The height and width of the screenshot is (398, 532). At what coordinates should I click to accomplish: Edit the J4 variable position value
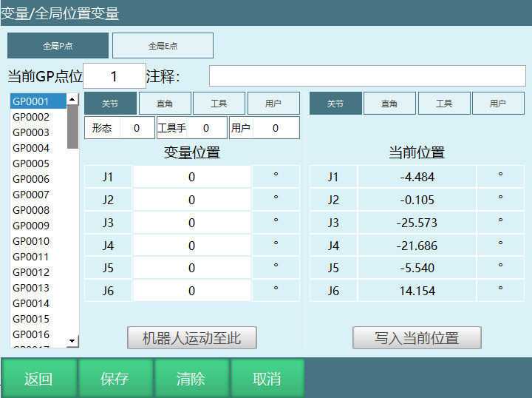[x=191, y=246]
